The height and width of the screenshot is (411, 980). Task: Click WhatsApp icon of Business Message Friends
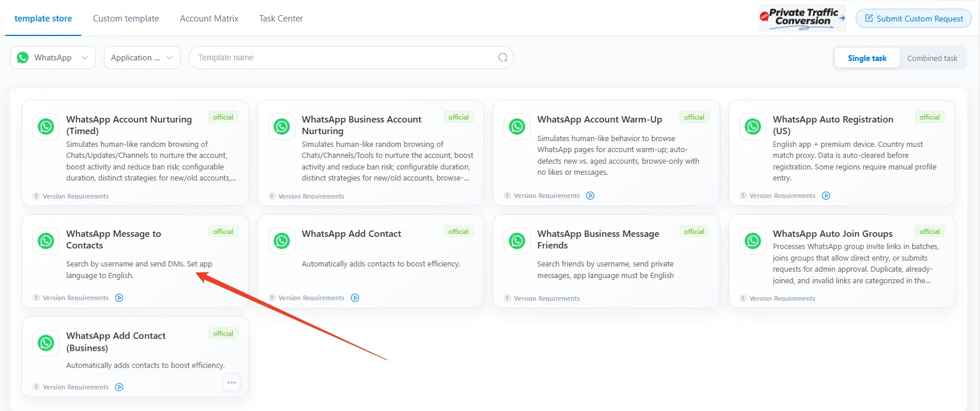pos(517,240)
